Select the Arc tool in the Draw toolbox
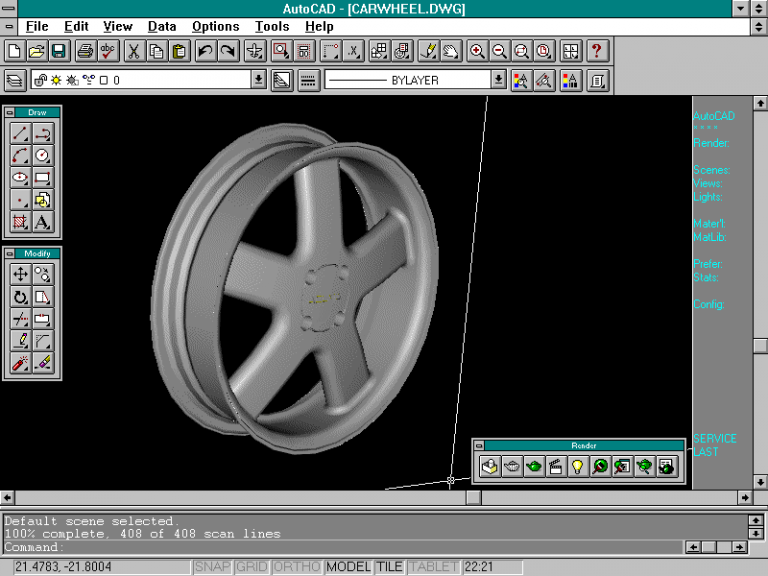This screenshot has height=576, width=768. point(21,156)
